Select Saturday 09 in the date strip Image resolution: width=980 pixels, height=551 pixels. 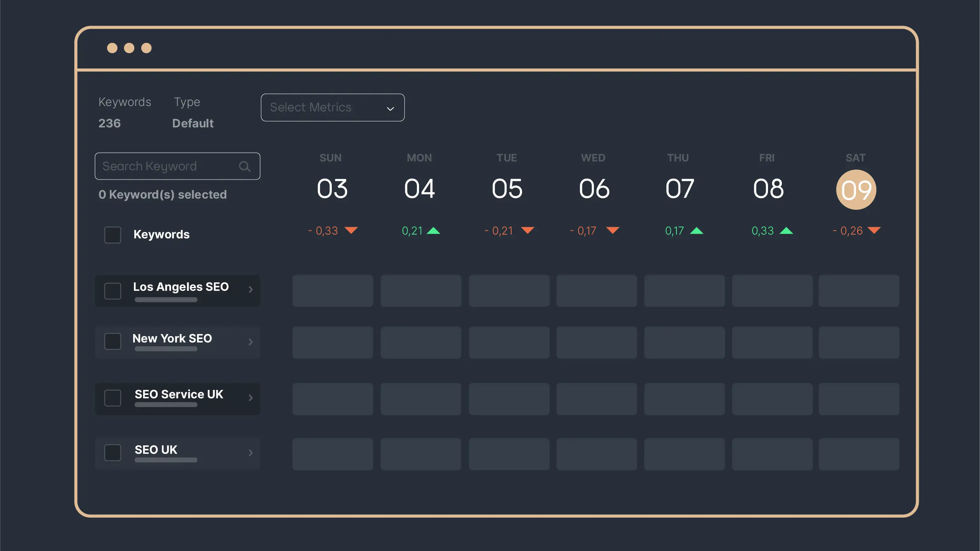856,190
